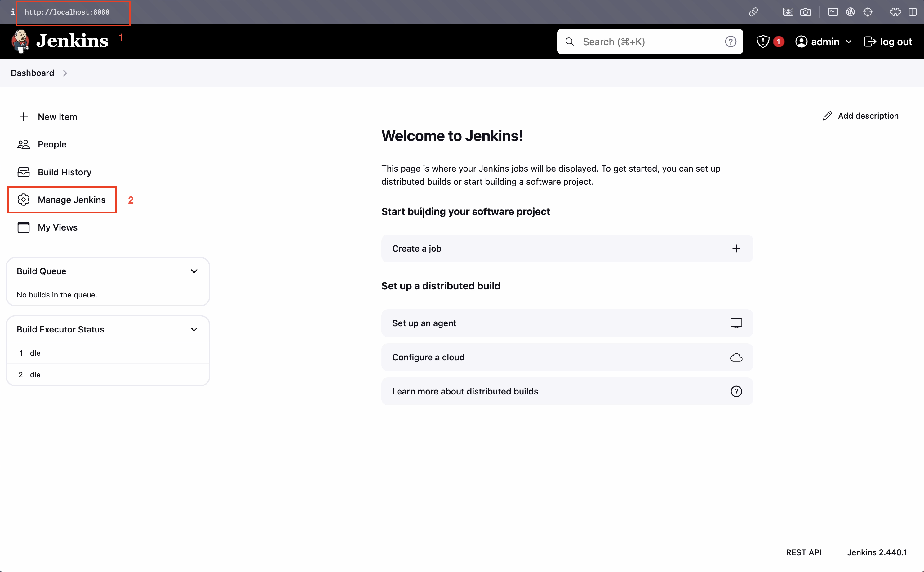The height and width of the screenshot is (572, 924).
Task: Click the admin user name
Action: coord(825,42)
